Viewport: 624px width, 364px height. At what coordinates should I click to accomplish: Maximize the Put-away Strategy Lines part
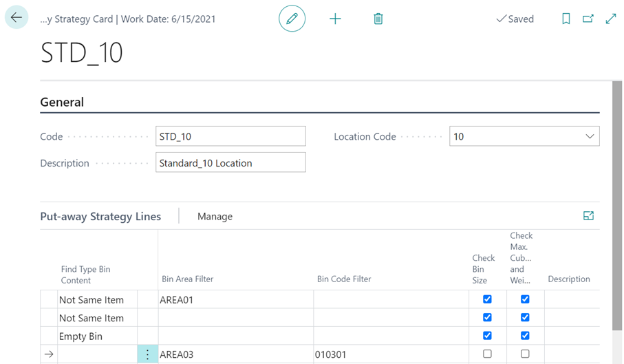click(x=588, y=216)
